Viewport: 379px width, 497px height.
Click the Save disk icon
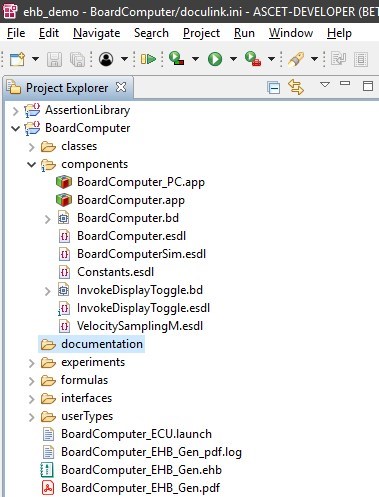pyautogui.click(x=54, y=59)
